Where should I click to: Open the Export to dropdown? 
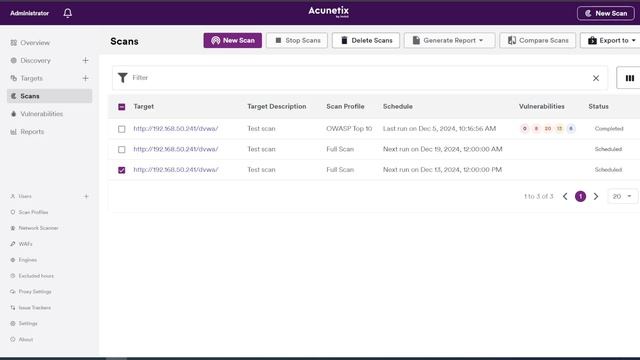tap(611, 40)
